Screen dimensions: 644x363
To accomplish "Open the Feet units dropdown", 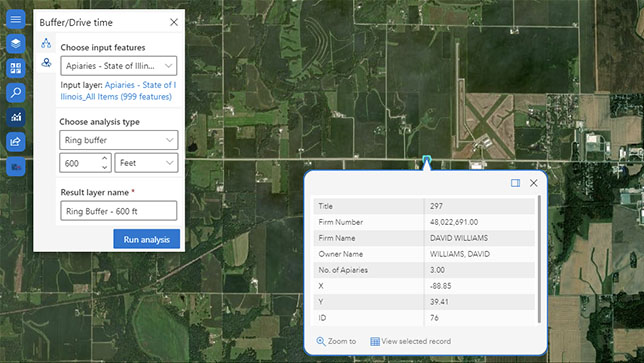I will point(146,163).
